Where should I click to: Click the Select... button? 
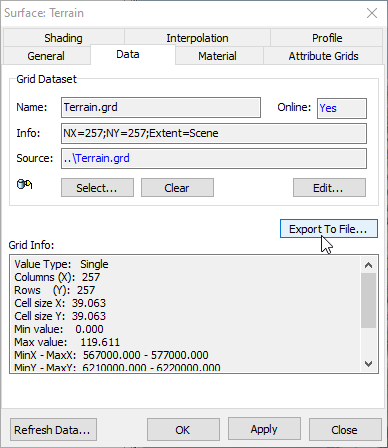(97, 188)
